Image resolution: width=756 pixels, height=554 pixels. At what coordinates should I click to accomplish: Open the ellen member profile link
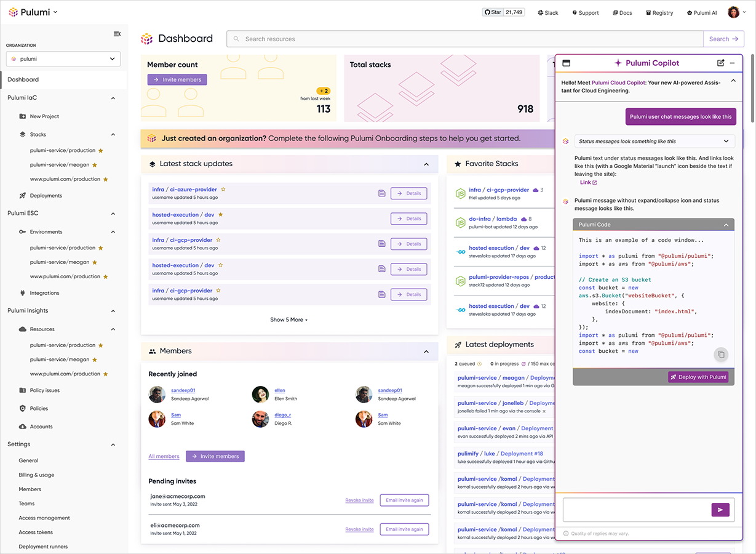280,391
